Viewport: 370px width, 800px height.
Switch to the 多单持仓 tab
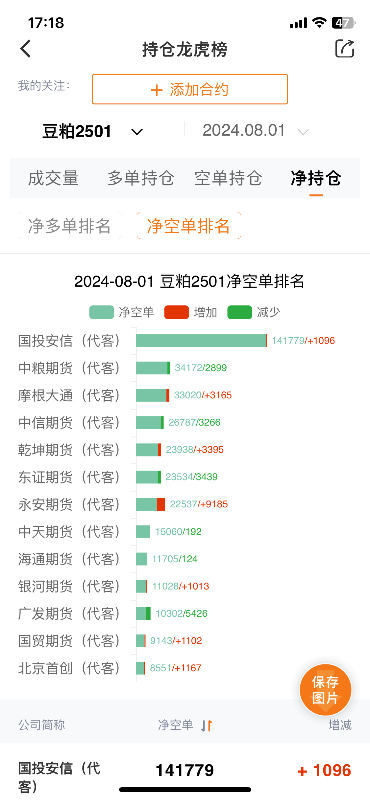(141, 178)
